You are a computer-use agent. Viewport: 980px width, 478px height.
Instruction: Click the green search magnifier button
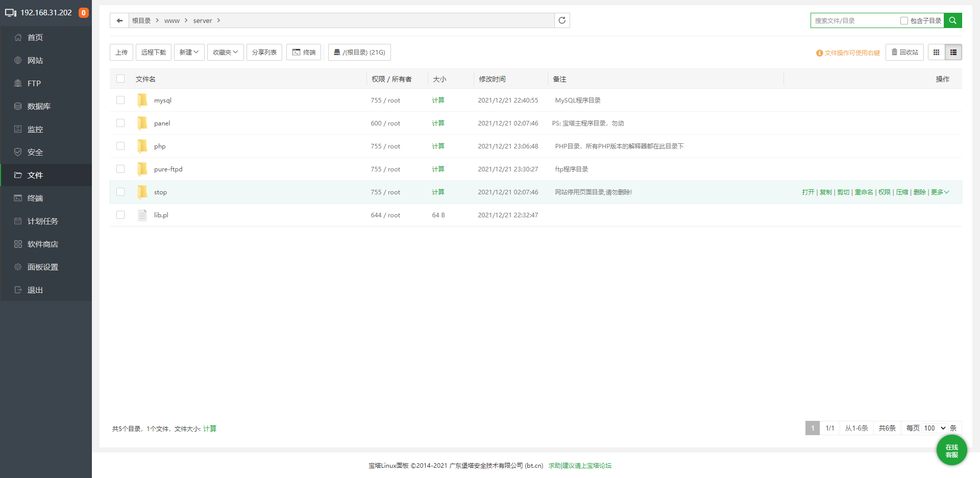click(x=952, y=20)
